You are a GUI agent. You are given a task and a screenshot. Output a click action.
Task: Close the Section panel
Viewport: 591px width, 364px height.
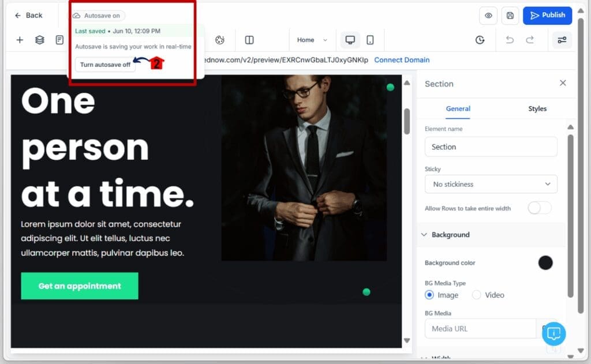point(563,83)
